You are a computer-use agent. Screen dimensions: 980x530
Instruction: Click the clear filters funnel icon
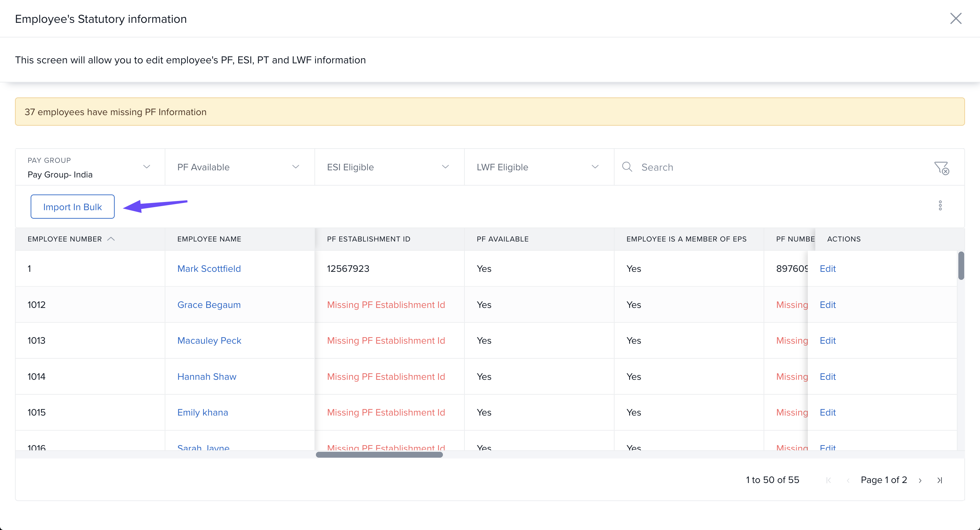(942, 168)
